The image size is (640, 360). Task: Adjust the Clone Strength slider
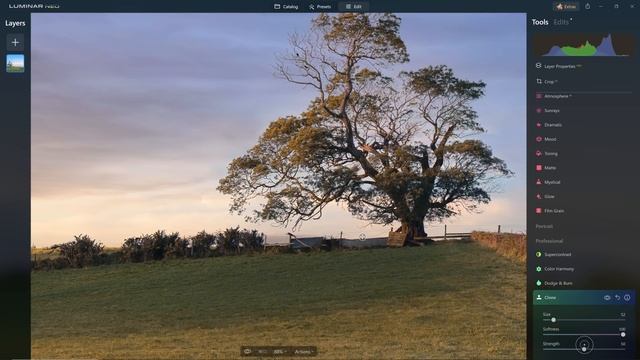click(x=584, y=349)
